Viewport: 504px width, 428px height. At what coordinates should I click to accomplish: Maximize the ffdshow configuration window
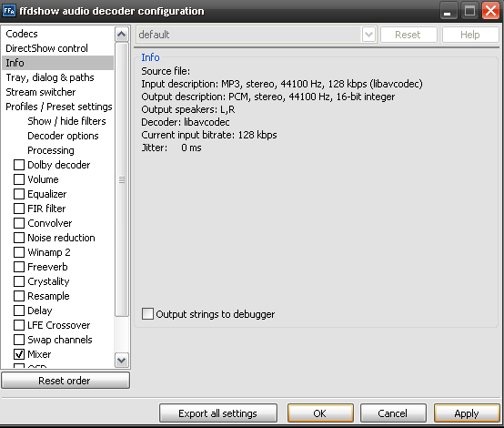(469, 11)
